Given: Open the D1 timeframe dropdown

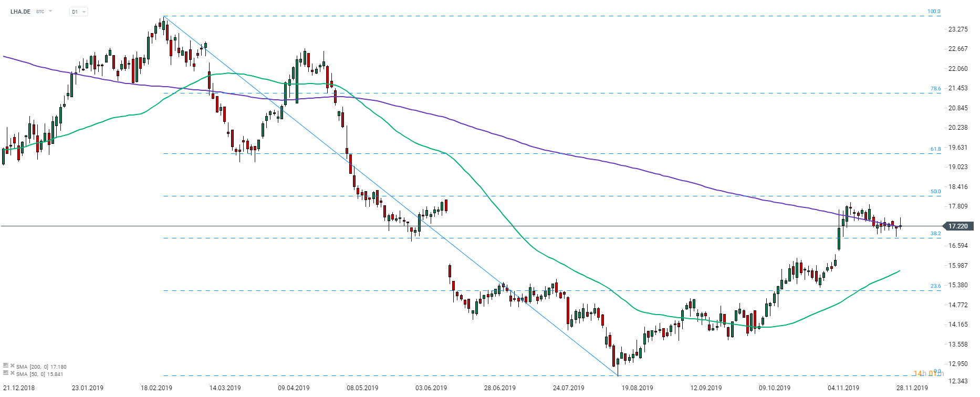Looking at the screenshot, I should (x=78, y=12).
